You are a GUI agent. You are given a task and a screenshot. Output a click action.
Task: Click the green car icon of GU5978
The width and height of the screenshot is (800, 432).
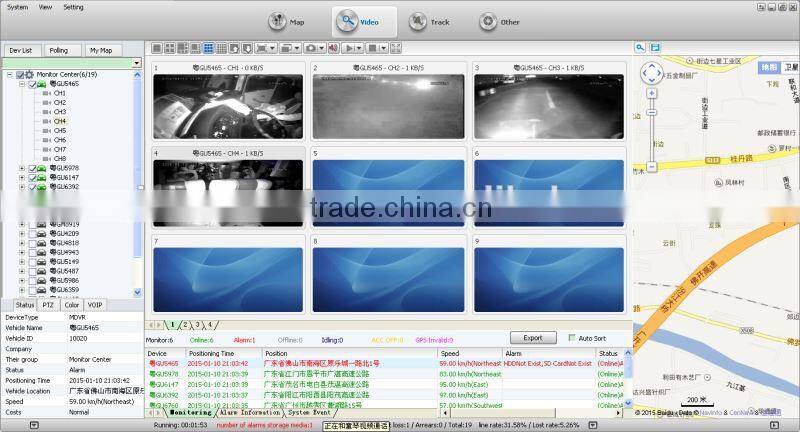(x=41, y=168)
